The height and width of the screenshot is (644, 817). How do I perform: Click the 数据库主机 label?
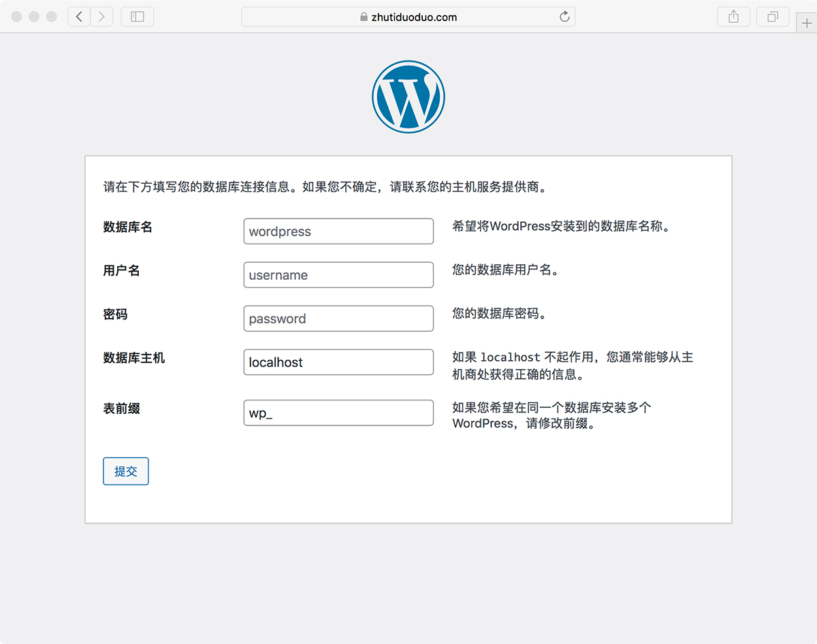click(x=134, y=357)
